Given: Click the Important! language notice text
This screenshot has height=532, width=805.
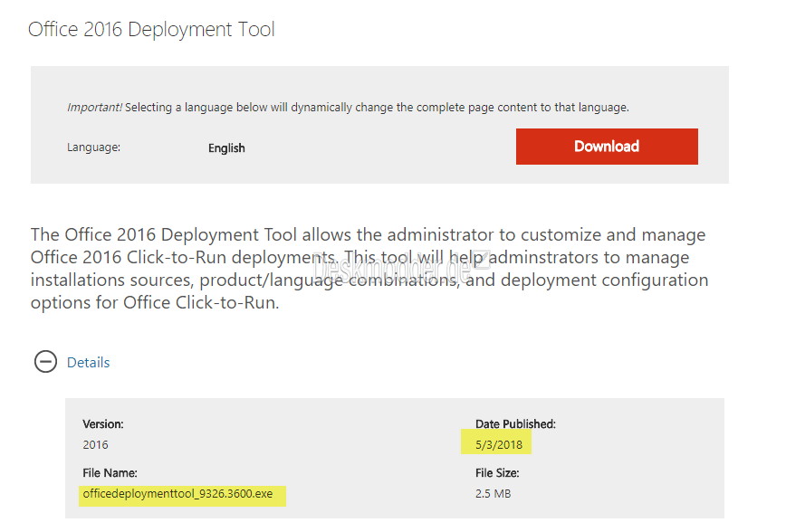Looking at the screenshot, I should point(348,108).
